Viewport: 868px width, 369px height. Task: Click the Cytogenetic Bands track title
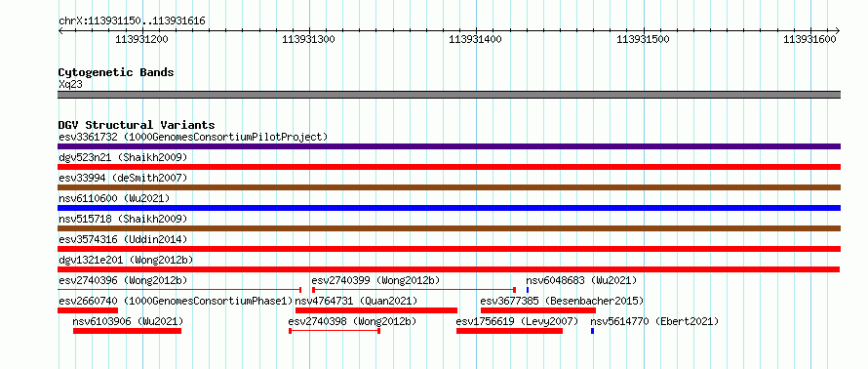pyautogui.click(x=116, y=72)
